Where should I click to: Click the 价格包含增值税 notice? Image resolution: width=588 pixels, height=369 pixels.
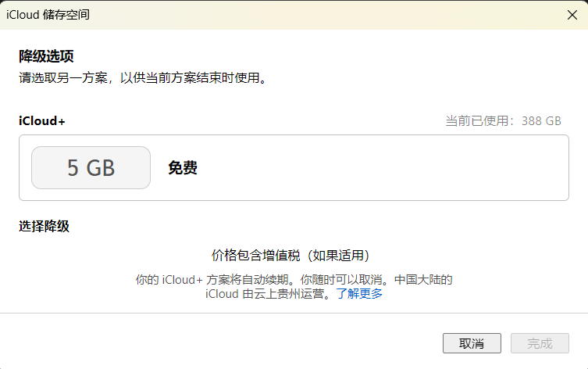(290, 256)
